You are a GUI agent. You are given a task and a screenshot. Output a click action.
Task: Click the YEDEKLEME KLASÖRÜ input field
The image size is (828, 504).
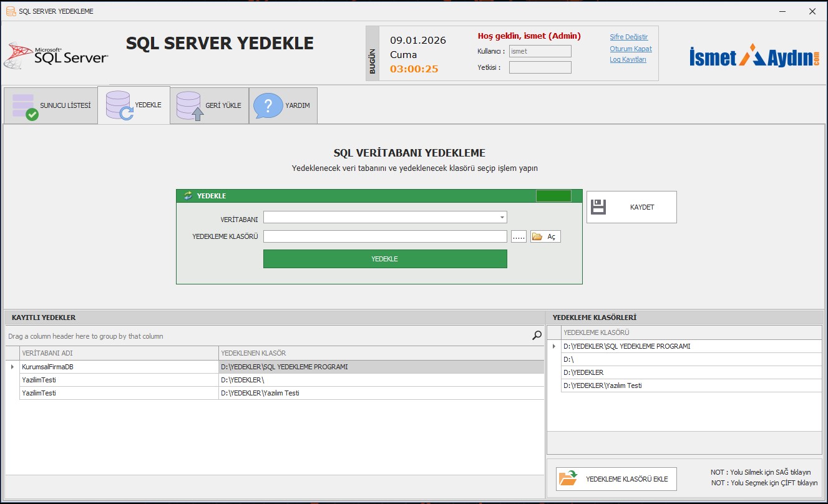coord(385,237)
